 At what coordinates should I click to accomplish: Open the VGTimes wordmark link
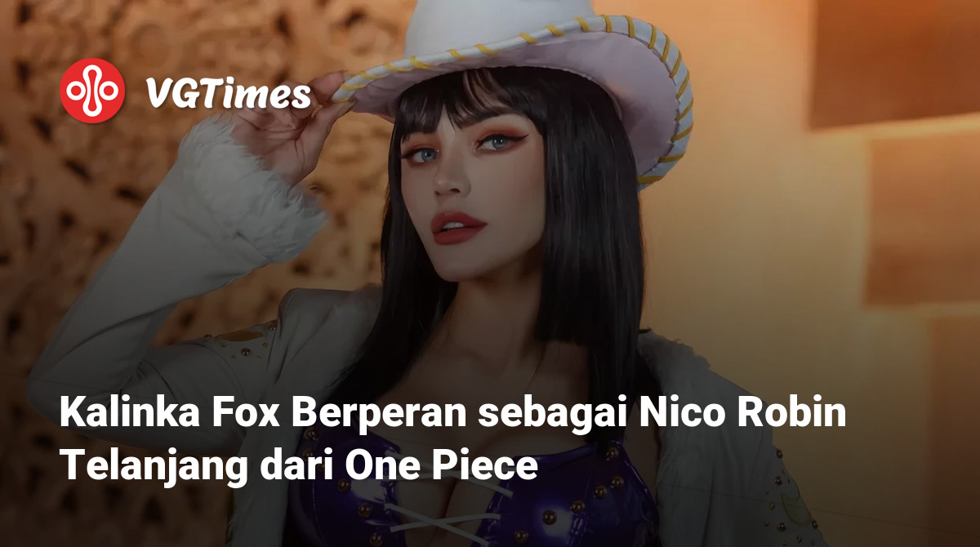click(229, 95)
